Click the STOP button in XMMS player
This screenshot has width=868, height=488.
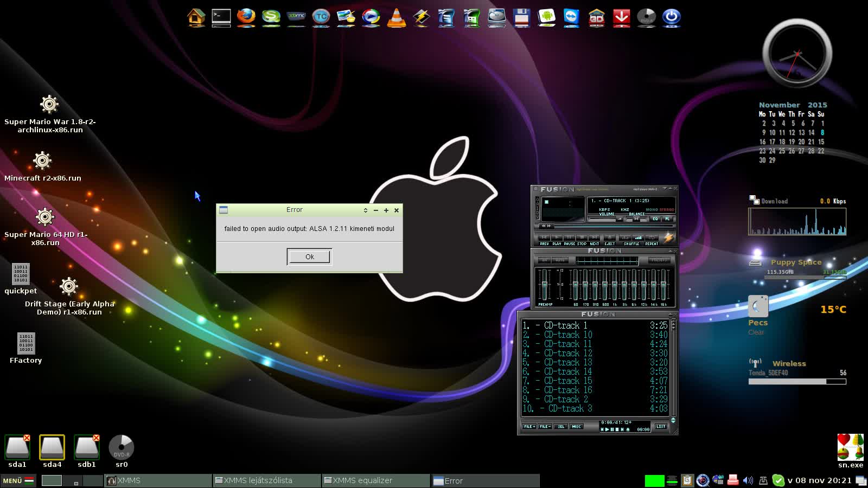(582, 237)
